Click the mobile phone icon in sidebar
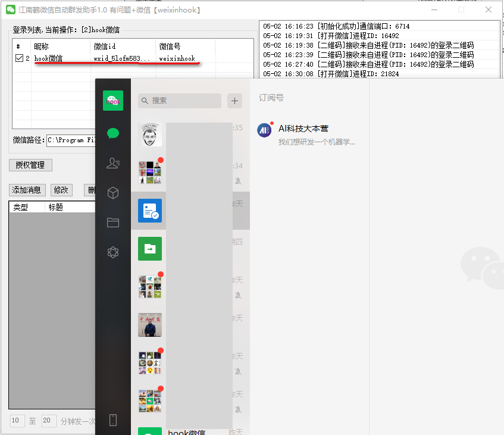Viewport: 504px width, 435px height. [113, 420]
